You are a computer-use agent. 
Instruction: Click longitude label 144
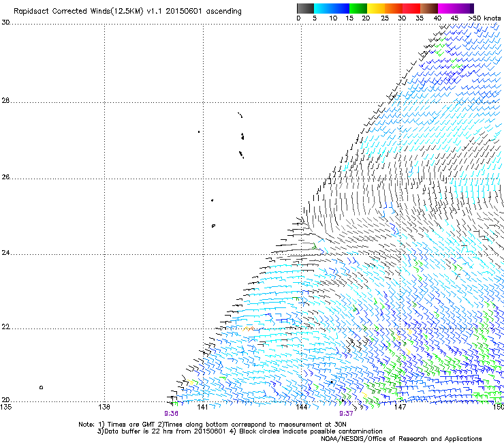coord(302,407)
